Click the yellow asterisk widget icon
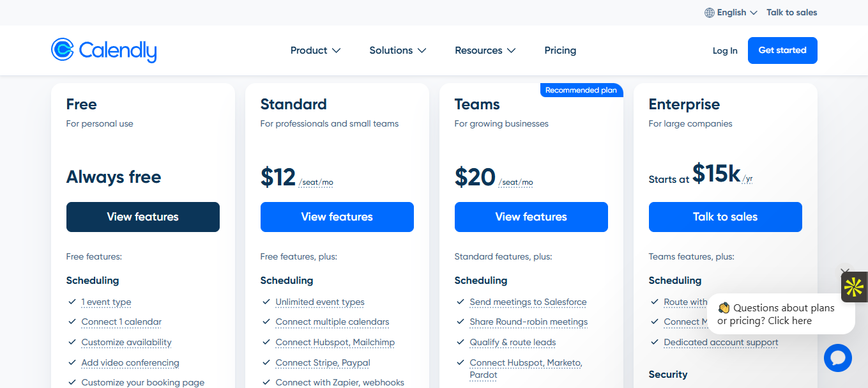Image resolution: width=868 pixels, height=388 pixels. point(854,287)
